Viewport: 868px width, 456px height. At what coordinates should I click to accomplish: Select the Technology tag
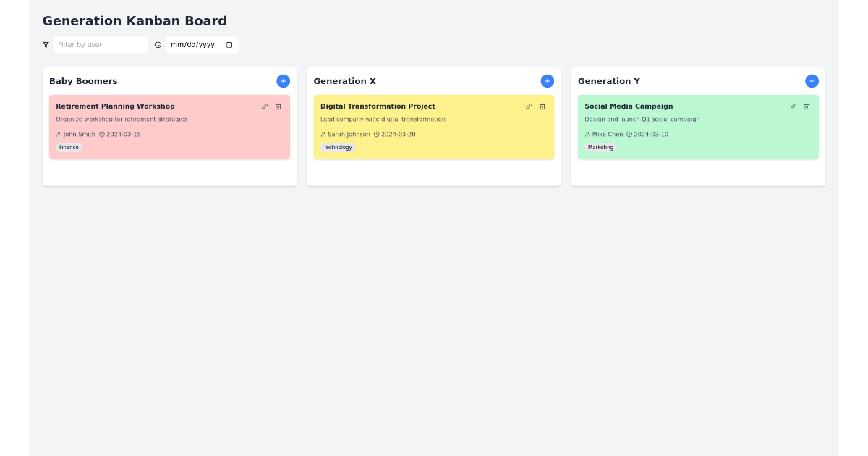pos(338,147)
